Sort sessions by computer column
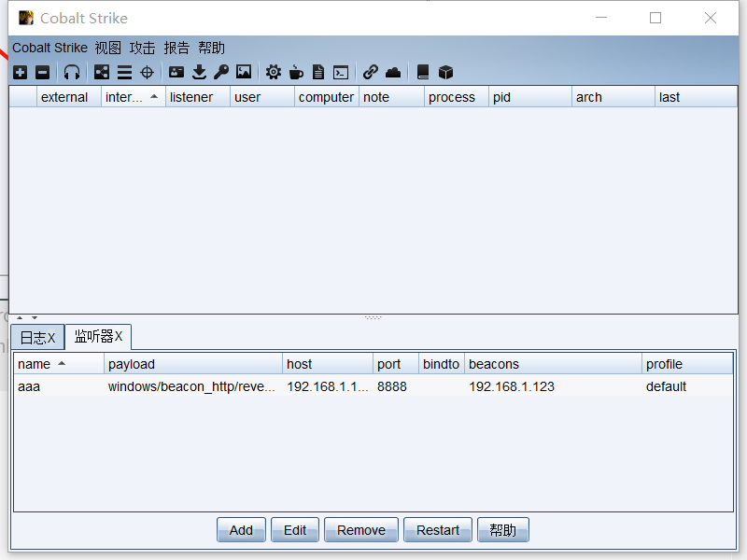The image size is (747, 560). 327,97
